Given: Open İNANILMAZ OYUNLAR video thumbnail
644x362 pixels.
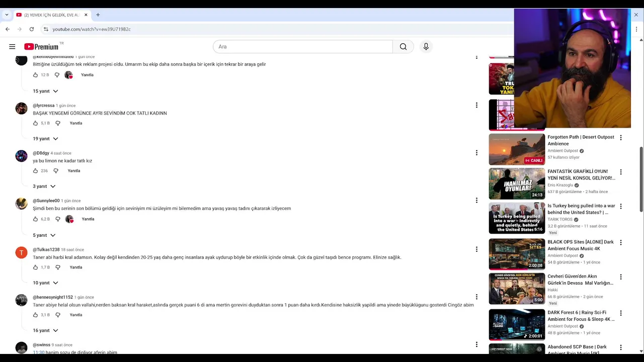Looking at the screenshot, I should (x=517, y=184).
